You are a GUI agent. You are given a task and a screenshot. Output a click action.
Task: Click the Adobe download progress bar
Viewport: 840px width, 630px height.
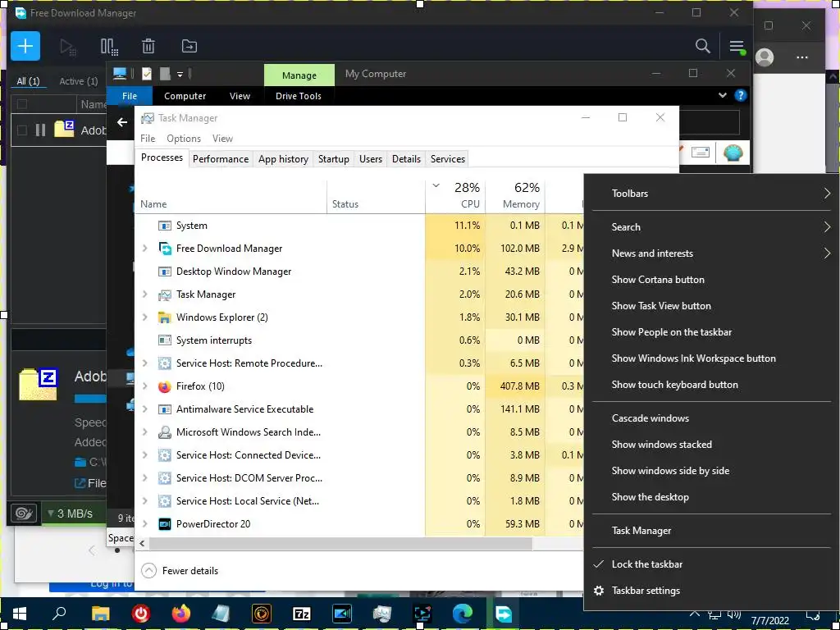pyautogui.click(x=90, y=399)
